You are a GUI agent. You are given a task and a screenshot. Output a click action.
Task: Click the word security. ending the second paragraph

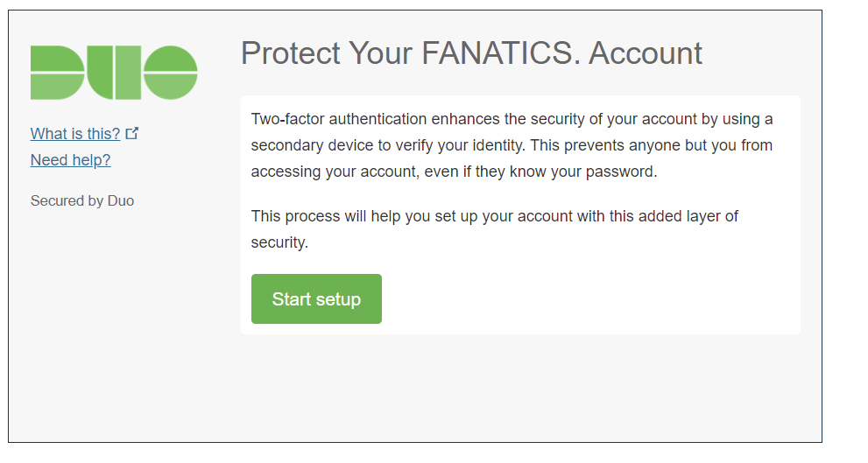[x=279, y=242]
